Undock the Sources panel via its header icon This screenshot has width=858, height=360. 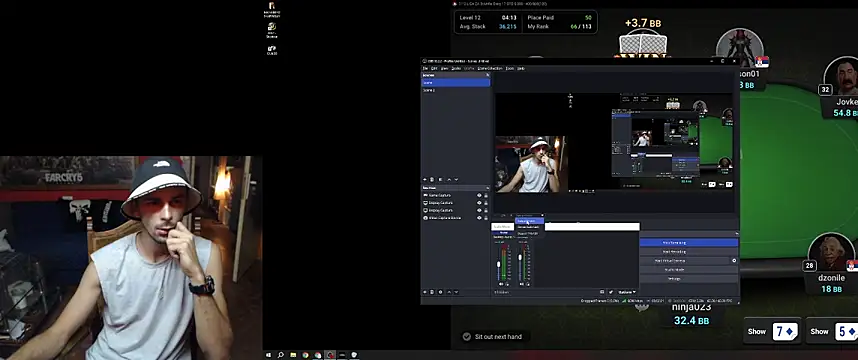click(x=488, y=188)
